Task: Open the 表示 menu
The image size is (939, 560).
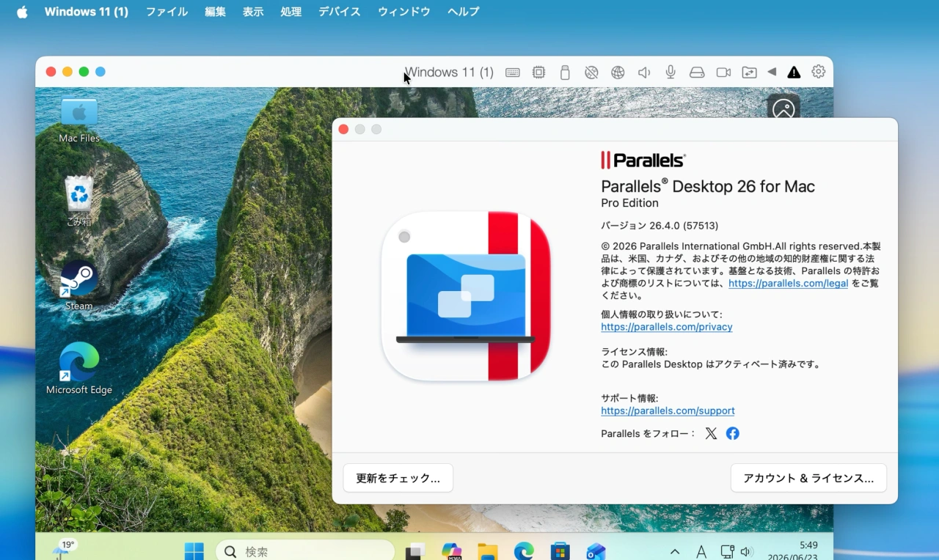Action: point(253,12)
